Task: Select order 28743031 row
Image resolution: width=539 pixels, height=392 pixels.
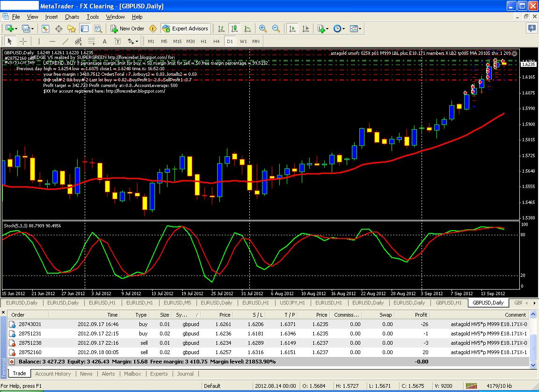Action: [268, 324]
